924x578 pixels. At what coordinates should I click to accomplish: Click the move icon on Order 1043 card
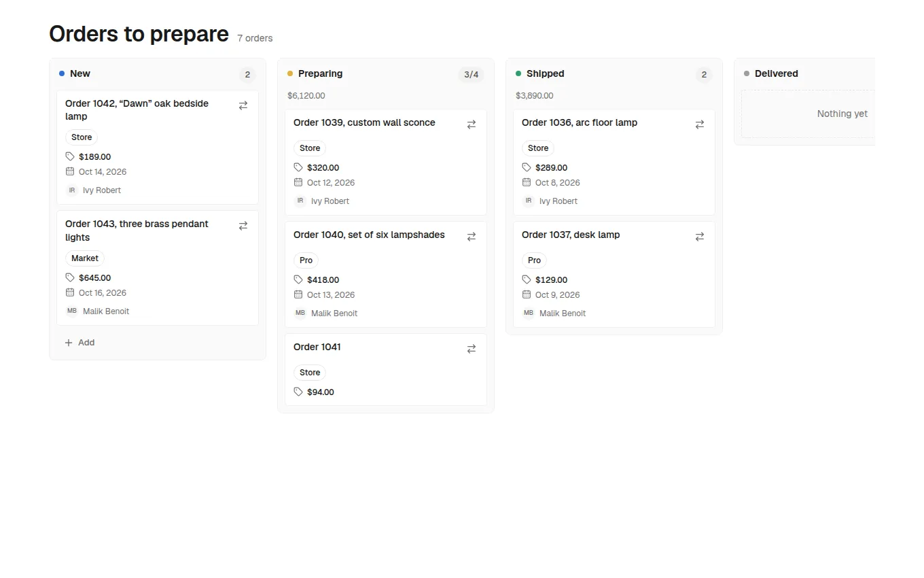click(x=243, y=226)
